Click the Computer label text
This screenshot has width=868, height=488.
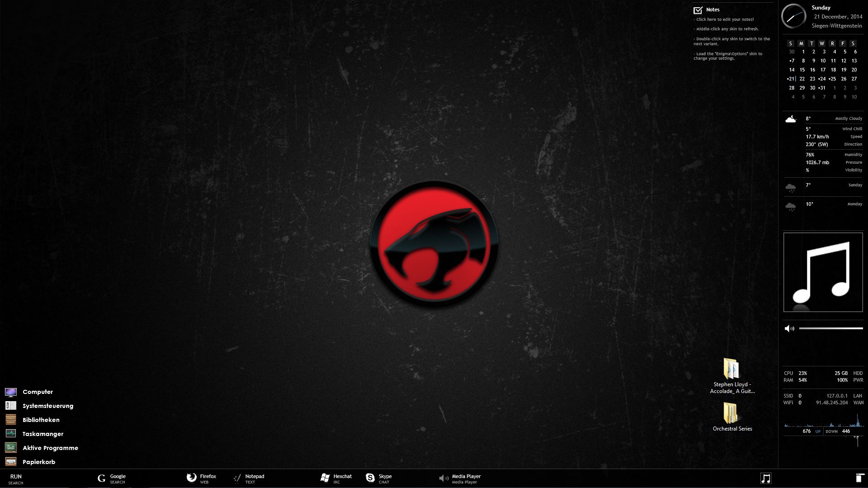pos(38,392)
